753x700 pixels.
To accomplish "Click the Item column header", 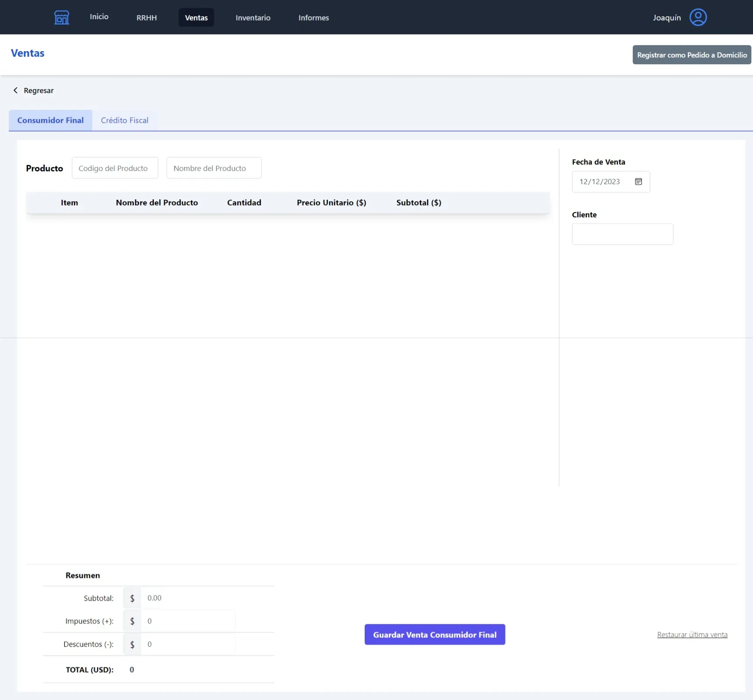I will (x=69, y=202).
